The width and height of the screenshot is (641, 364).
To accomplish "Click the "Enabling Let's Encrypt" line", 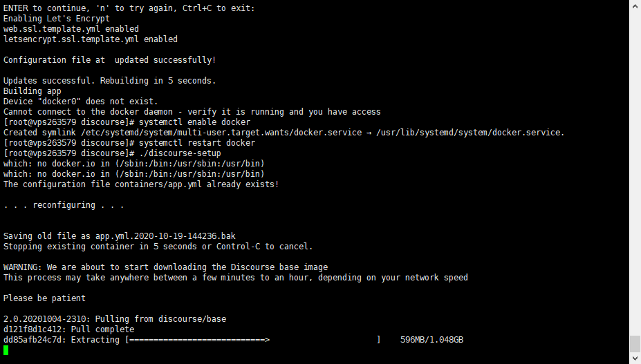I will pyautogui.click(x=57, y=19).
